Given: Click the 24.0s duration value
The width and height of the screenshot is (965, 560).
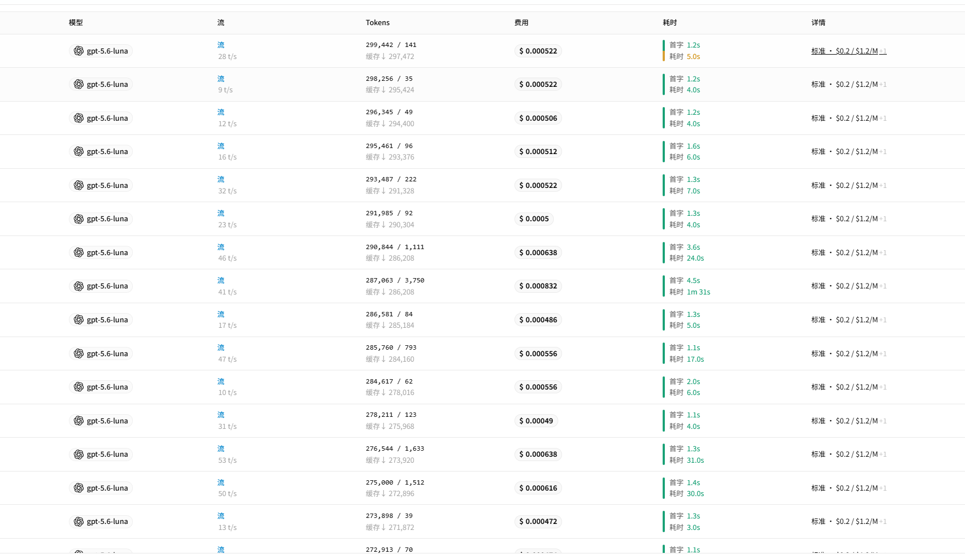Looking at the screenshot, I should (x=695, y=258).
